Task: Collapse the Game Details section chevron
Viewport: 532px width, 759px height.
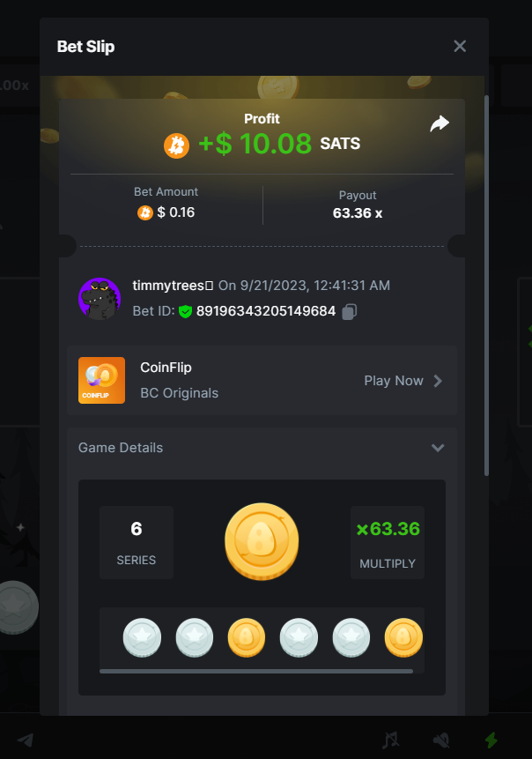Action: 438,448
